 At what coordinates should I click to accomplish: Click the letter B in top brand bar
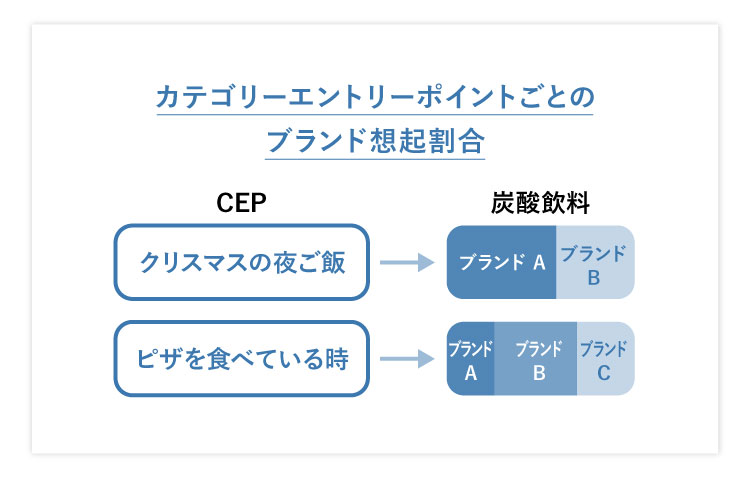(x=594, y=278)
